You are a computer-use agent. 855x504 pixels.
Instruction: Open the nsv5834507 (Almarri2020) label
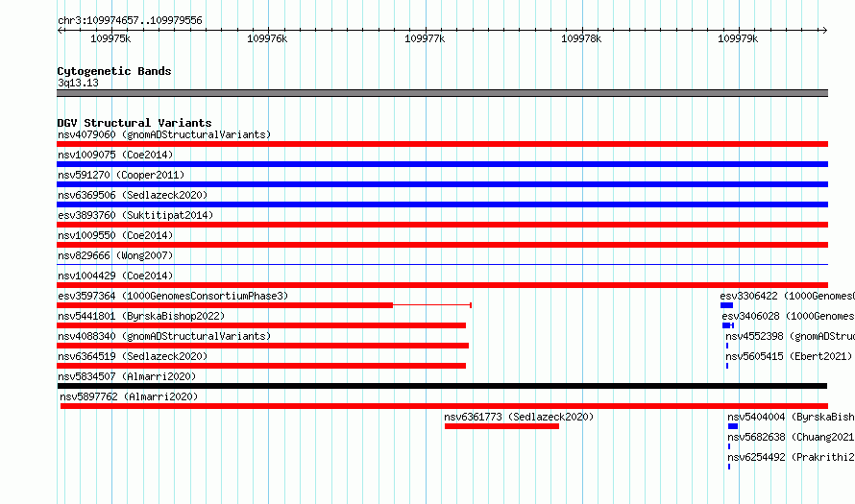127,376
